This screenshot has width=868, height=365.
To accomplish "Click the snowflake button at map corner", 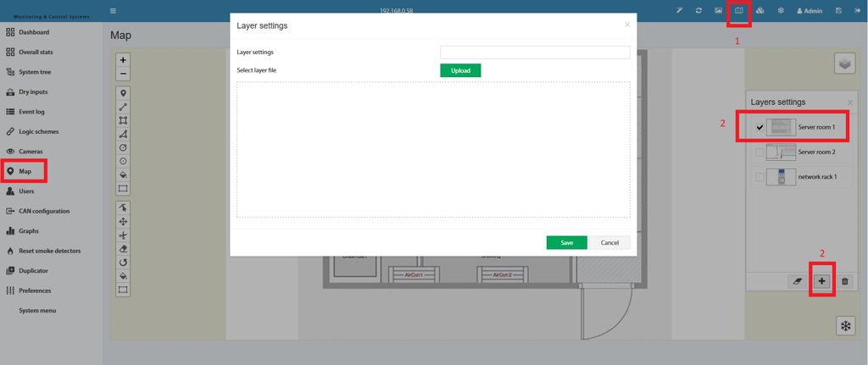I will pos(845,326).
